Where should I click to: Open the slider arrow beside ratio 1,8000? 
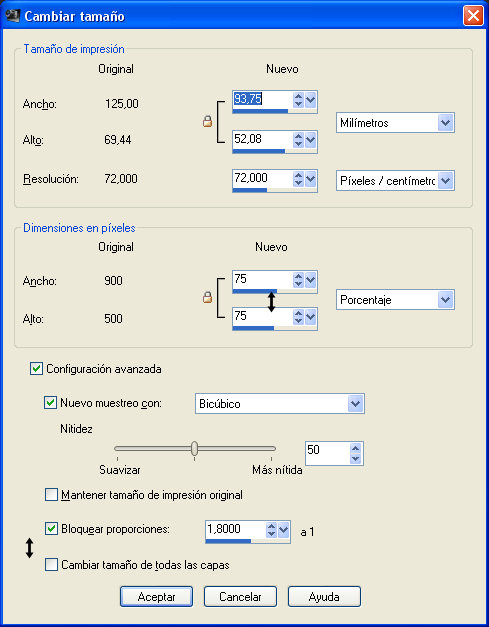point(283,530)
